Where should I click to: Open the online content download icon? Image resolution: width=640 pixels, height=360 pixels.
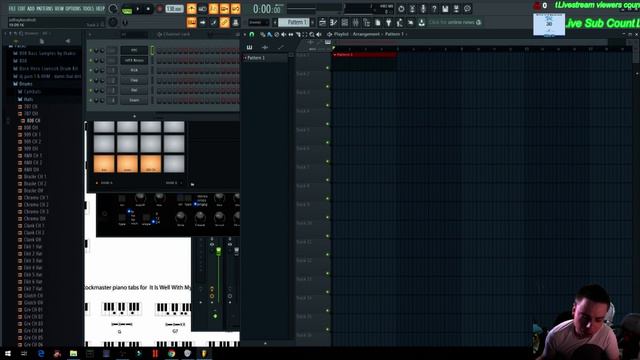pyautogui.click(x=422, y=22)
